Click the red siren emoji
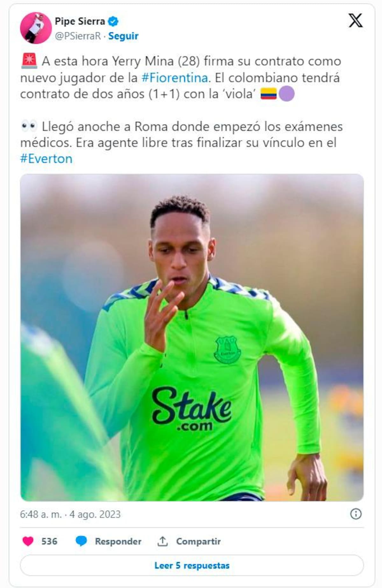Screen dimensions: 382x588 (29, 61)
